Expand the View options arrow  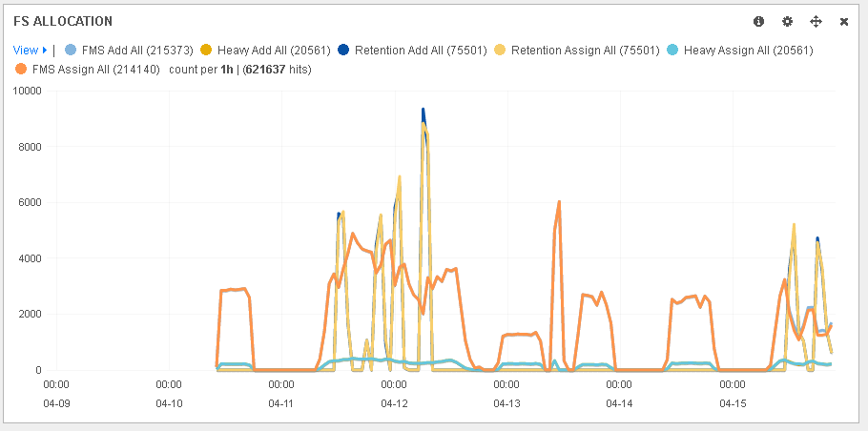45,50
